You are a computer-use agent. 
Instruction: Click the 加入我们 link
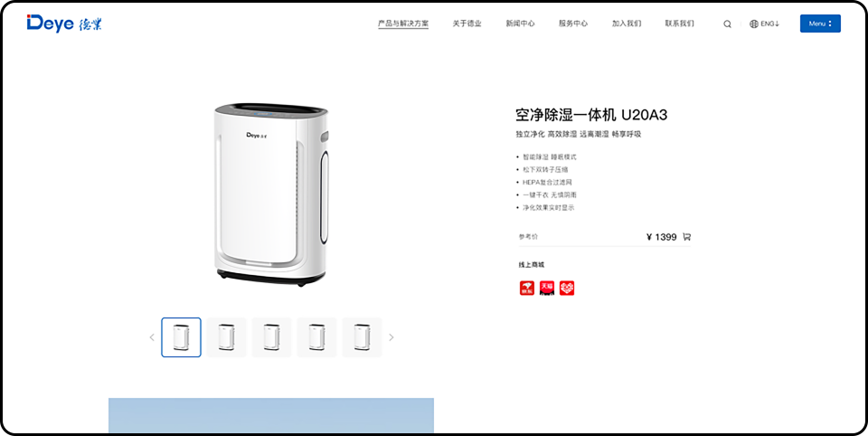click(x=626, y=24)
